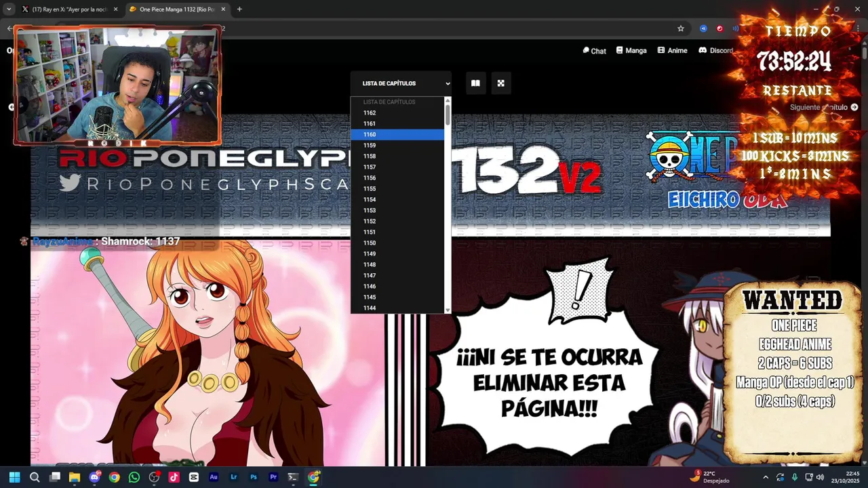The image size is (868, 488).
Task: Show hidden system tray icons
Action: pos(766,477)
